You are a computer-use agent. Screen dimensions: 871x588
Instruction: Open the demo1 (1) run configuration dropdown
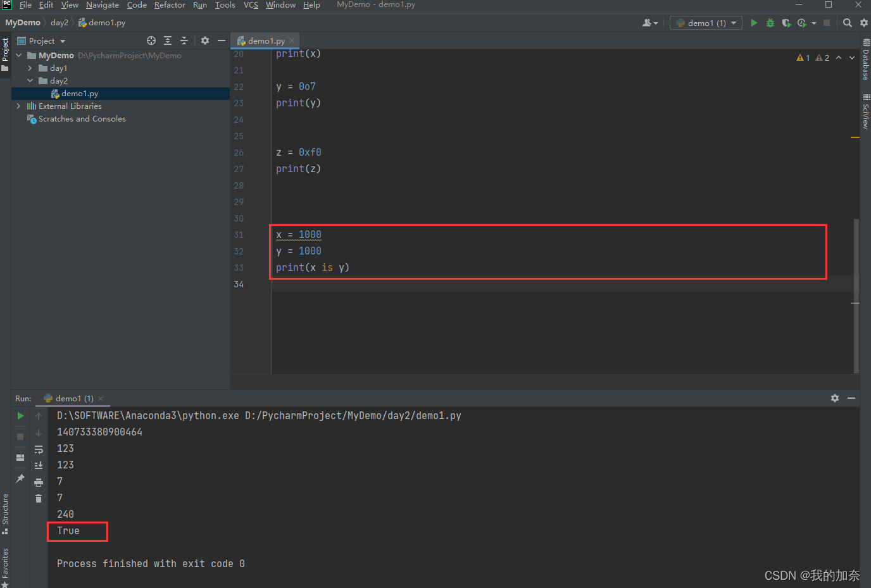pyautogui.click(x=706, y=23)
